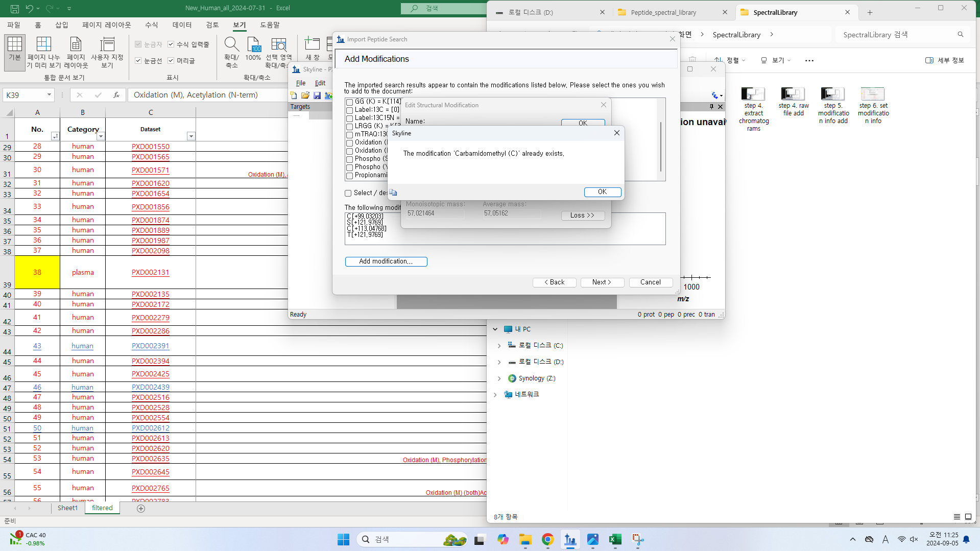Click the Excel Zoom magnifier icon
This screenshot has height=551, width=980.
coord(231,45)
